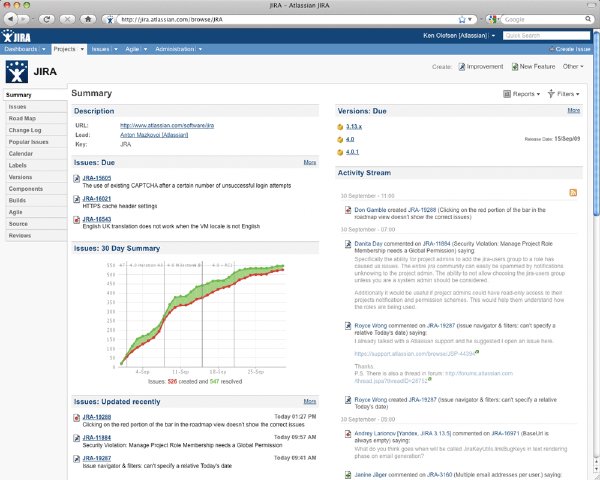Open the Builds sidebar tab
The width and height of the screenshot is (600, 480).
36,200
